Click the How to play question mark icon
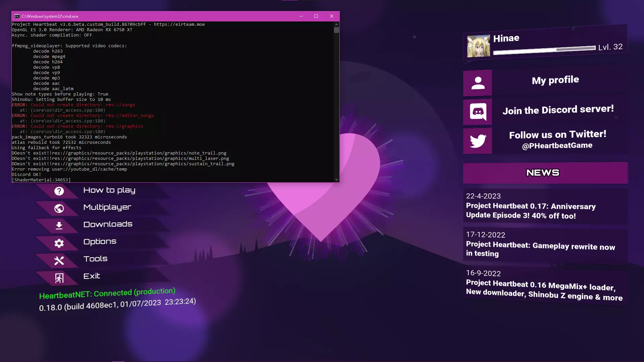This screenshot has height=362, width=644. pyautogui.click(x=59, y=191)
